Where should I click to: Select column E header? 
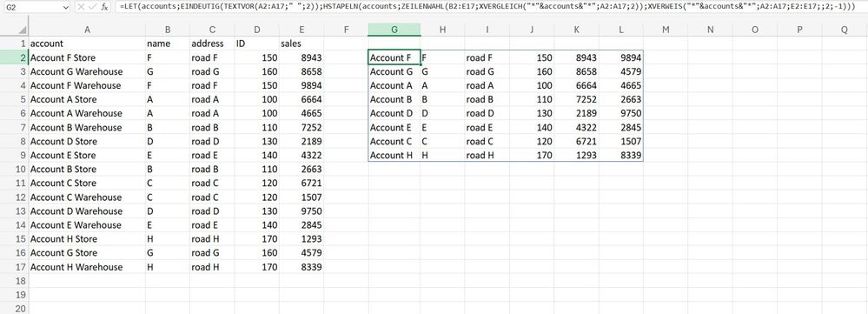click(301, 30)
